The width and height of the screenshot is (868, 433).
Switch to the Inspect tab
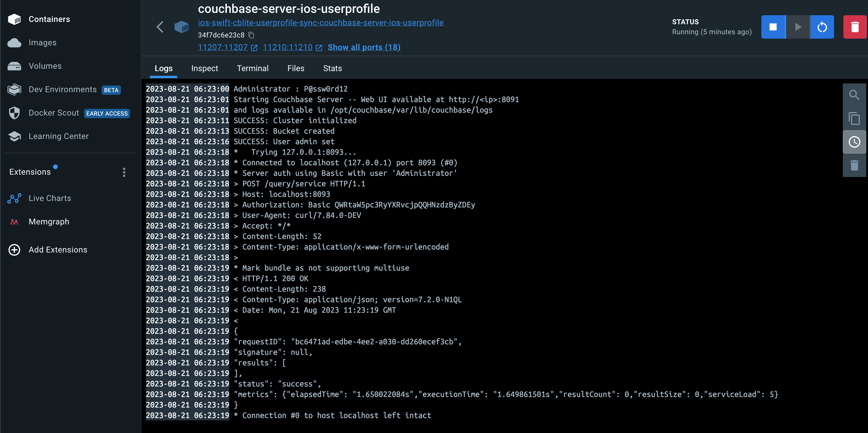pos(204,68)
